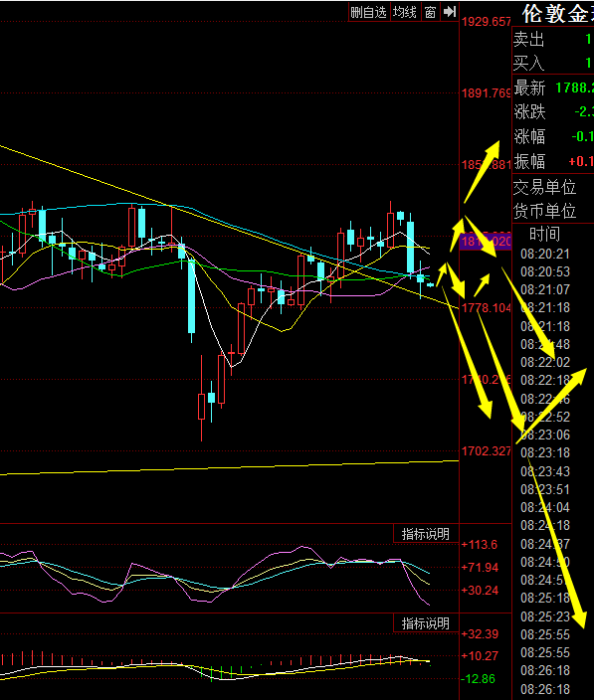Click the +113.6 indicator scale label
This screenshot has width=594, height=700.
pos(480,545)
